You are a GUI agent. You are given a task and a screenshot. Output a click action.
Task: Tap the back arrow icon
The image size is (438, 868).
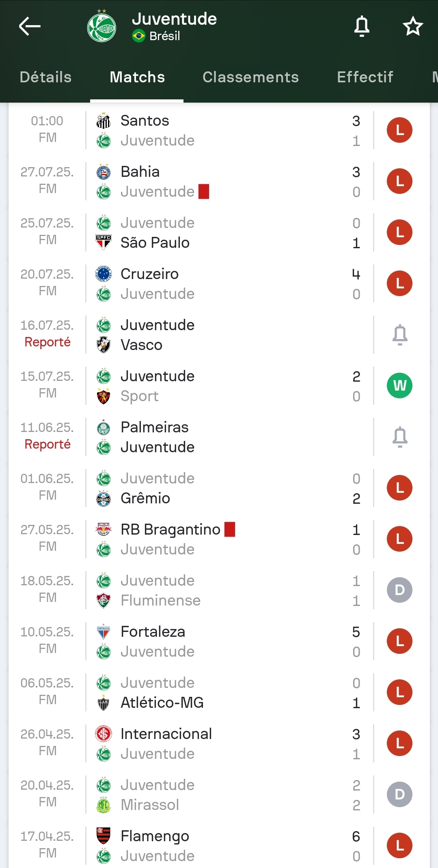pyautogui.click(x=30, y=26)
